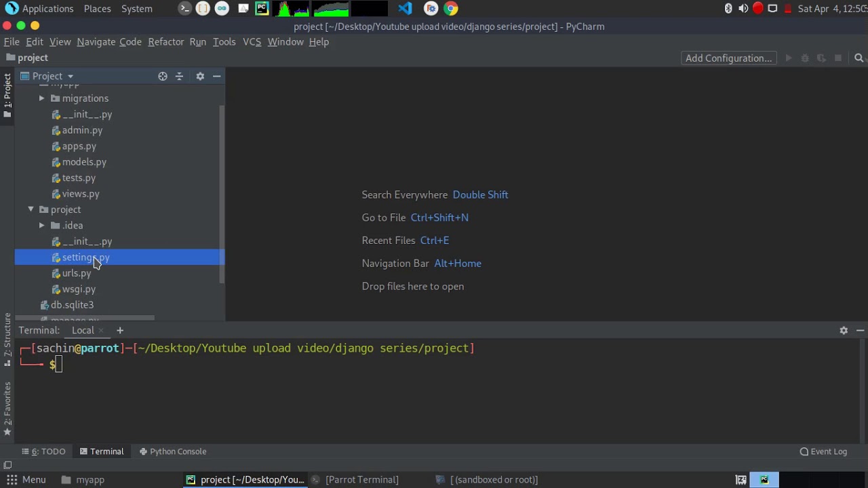Open the File menu
The image size is (868, 488).
(x=12, y=42)
